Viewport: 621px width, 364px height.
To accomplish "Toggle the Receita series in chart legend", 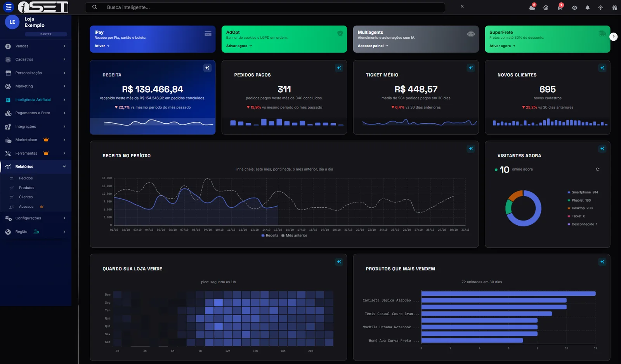I will point(270,236).
